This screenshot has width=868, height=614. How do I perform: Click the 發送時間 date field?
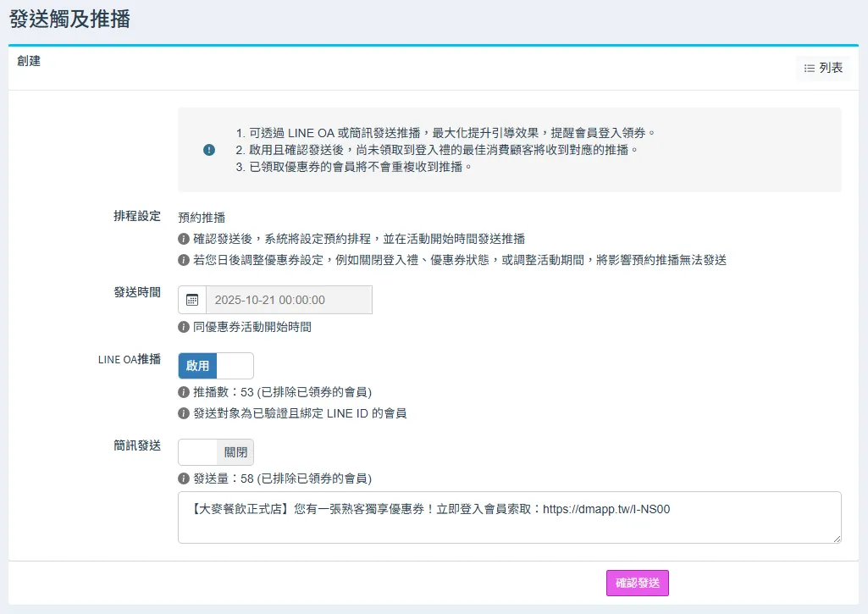coord(288,300)
